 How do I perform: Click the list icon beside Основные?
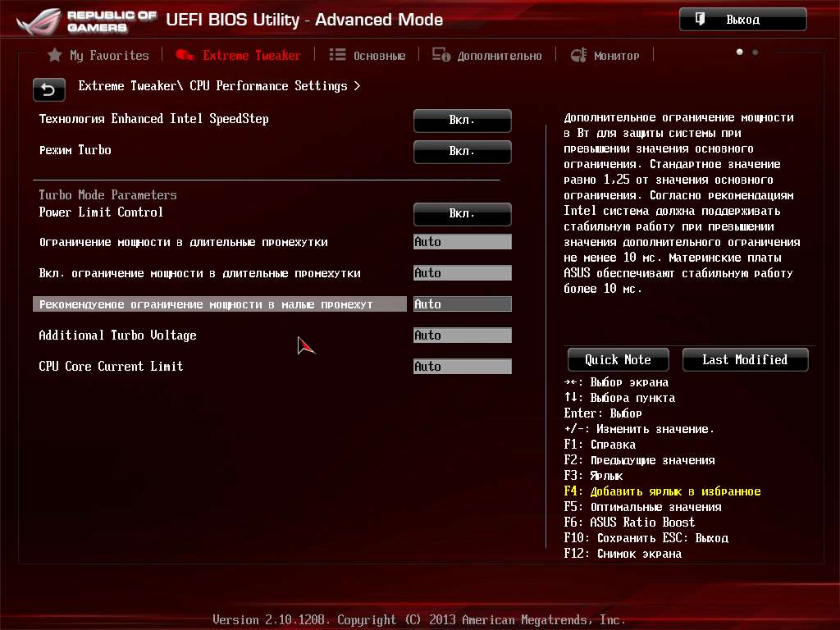[x=337, y=55]
